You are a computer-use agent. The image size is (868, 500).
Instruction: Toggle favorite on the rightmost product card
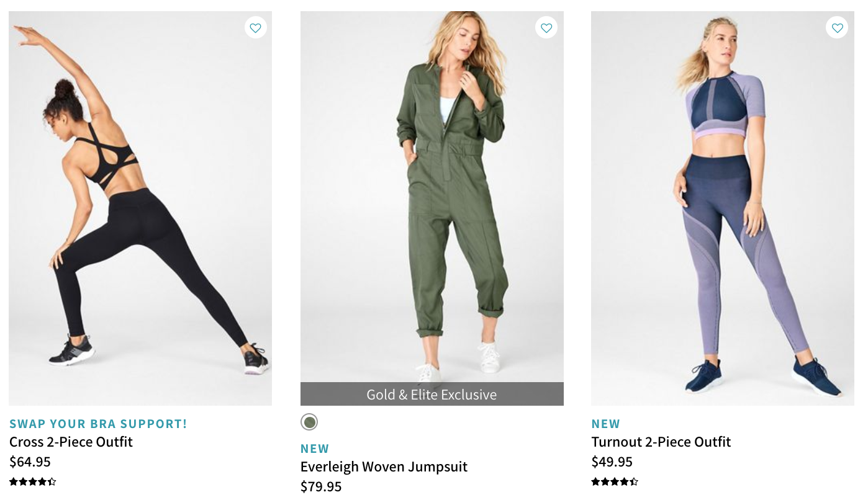click(x=837, y=27)
